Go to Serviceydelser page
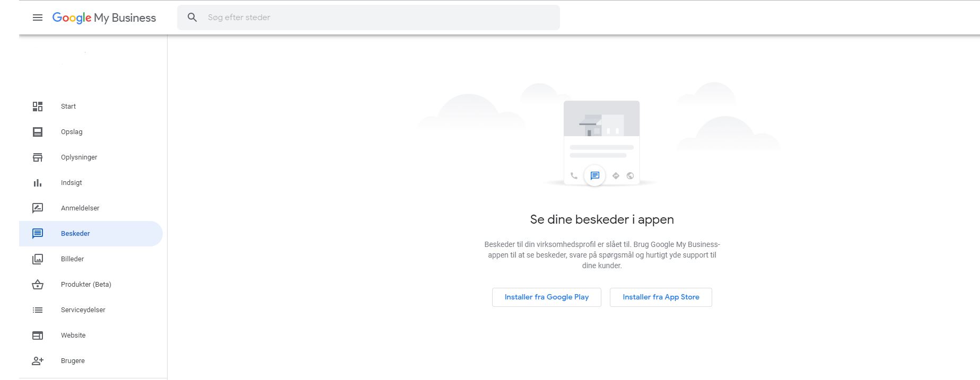Viewport: 980px width, 380px height. [x=91, y=310]
